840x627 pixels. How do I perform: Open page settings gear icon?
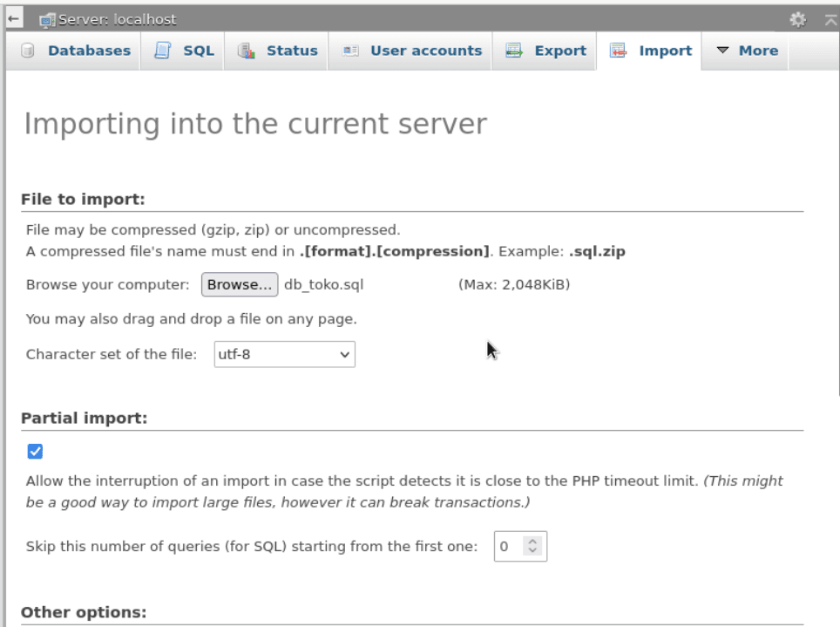click(x=796, y=19)
